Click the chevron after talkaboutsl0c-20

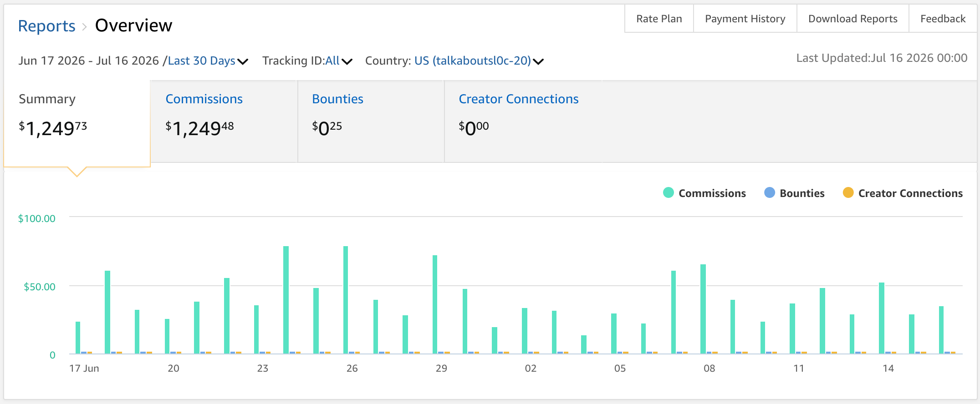pos(538,61)
